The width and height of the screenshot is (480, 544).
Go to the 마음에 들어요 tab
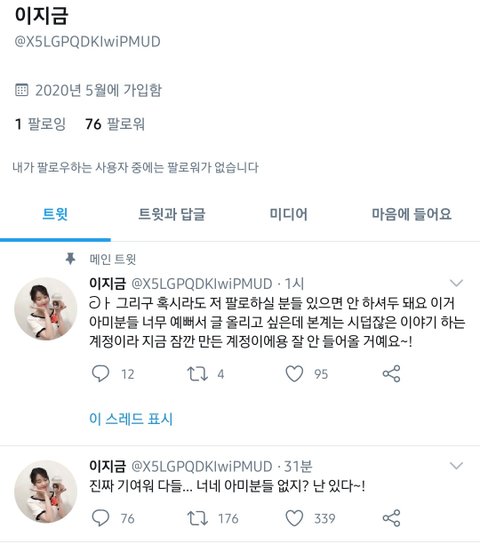(x=412, y=214)
